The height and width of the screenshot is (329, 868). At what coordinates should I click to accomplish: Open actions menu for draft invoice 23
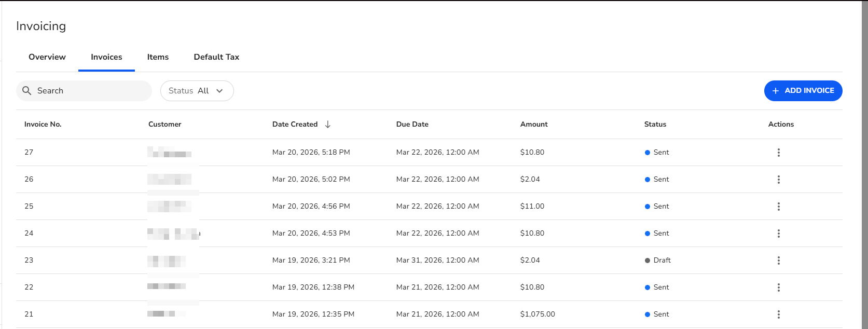pos(778,261)
